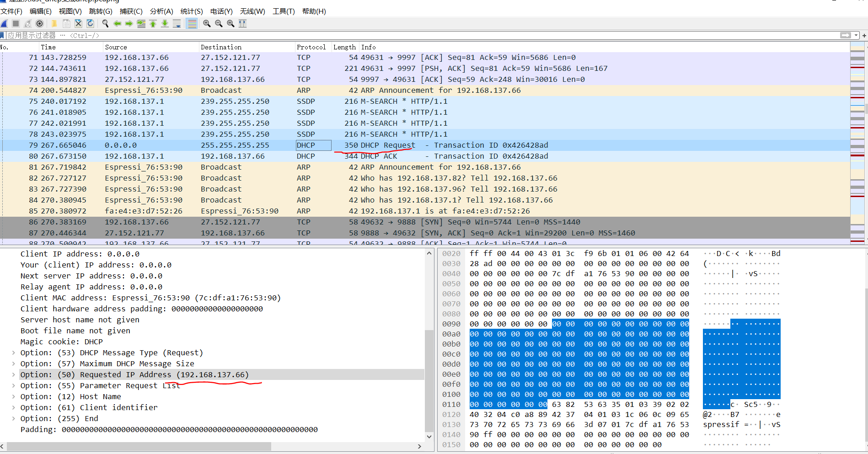Jump to the last packet
This screenshot has width=868, height=454.
click(x=165, y=24)
